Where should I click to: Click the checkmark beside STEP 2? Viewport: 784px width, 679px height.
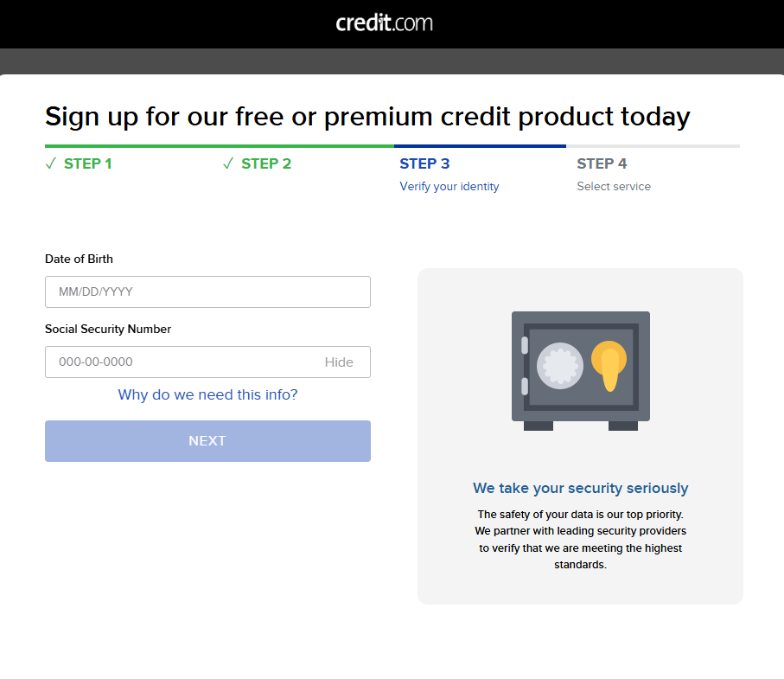[228, 163]
